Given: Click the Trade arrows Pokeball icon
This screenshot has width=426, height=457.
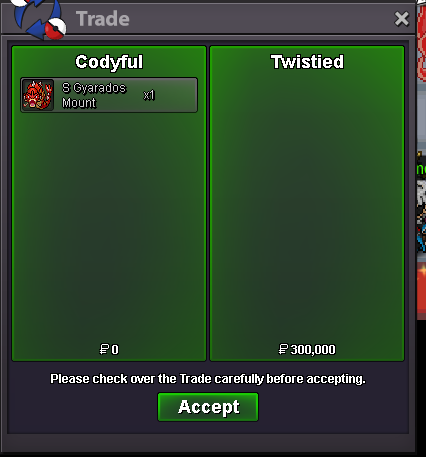Looking at the screenshot, I should pyautogui.click(x=38, y=18).
